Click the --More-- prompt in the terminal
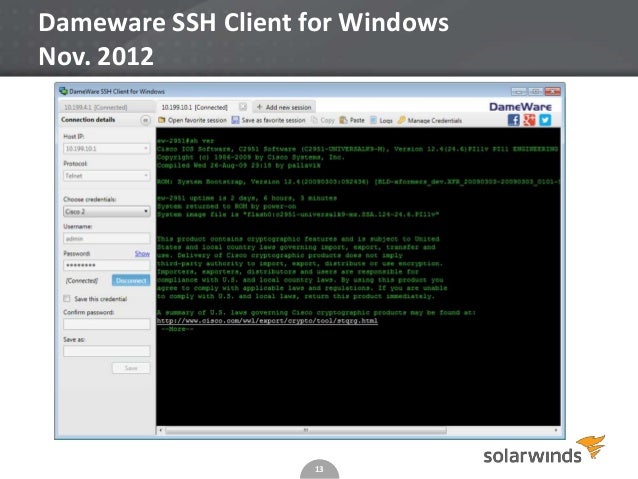The width and height of the screenshot is (638, 479). (177, 329)
